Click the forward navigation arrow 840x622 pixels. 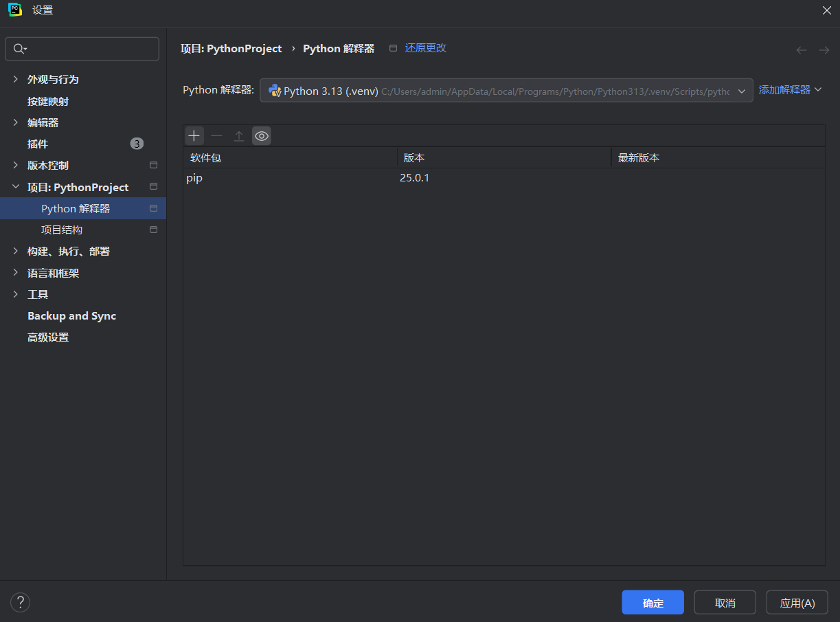[824, 50]
